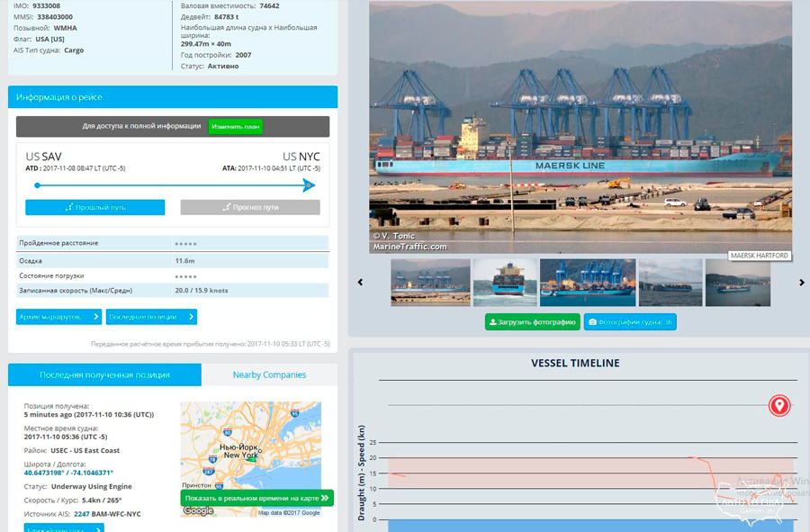Click the chevron on the latest positions button
Viewport: 810px width, 532px height.
[191, 317]
